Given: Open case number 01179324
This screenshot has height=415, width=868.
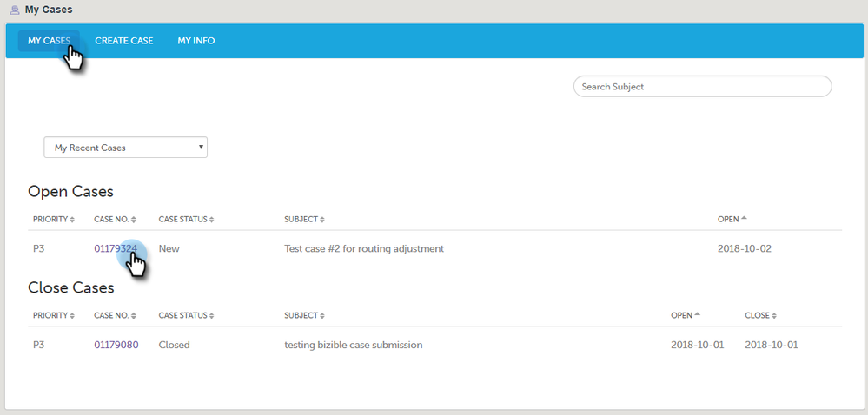Looking at the screenshot, I should [116, 248].
